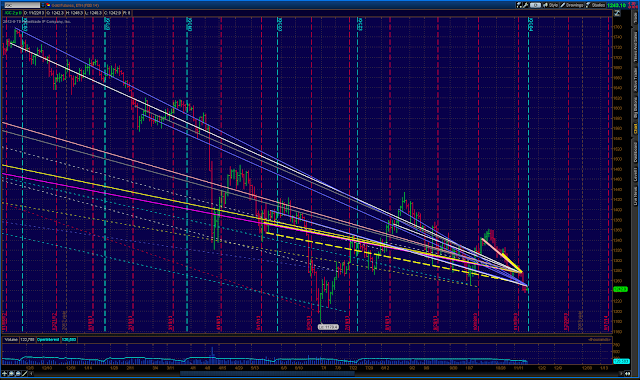The image size is (640, 380).
Task: Click the drawing tool pencil icon at bottom
Action: tap(24, 373)
